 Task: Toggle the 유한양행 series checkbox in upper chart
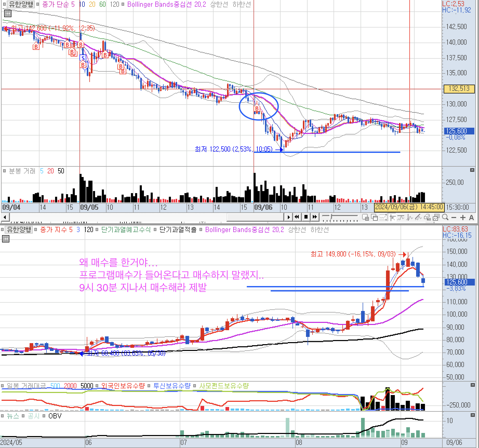pos(4,4)
